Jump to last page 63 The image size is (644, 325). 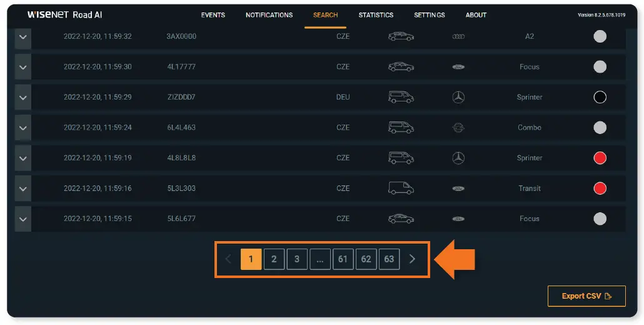[389, 259]
